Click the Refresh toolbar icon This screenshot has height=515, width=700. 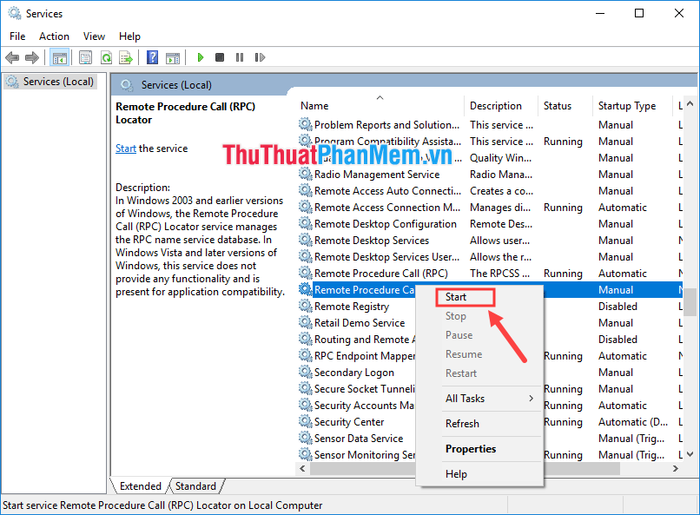[x=105, y=58]
